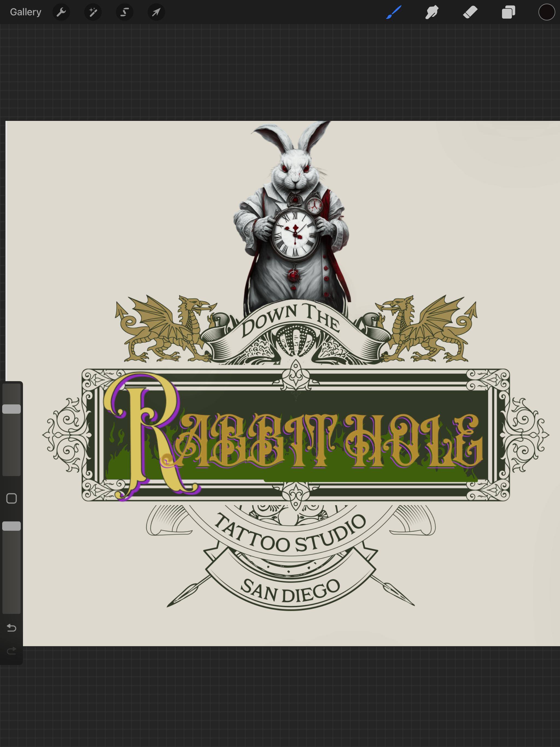Open the Gallery view
The image size is (560, 747).
click(26, 12)
